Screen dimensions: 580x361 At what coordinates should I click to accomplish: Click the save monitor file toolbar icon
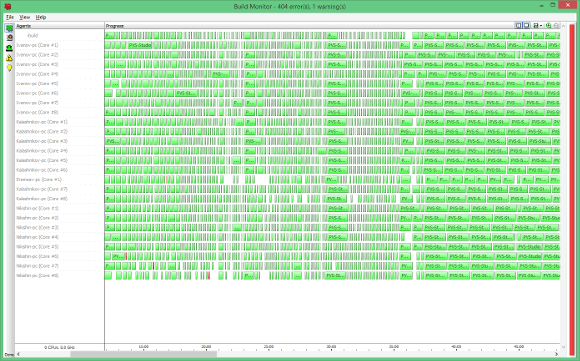point(535,26)
